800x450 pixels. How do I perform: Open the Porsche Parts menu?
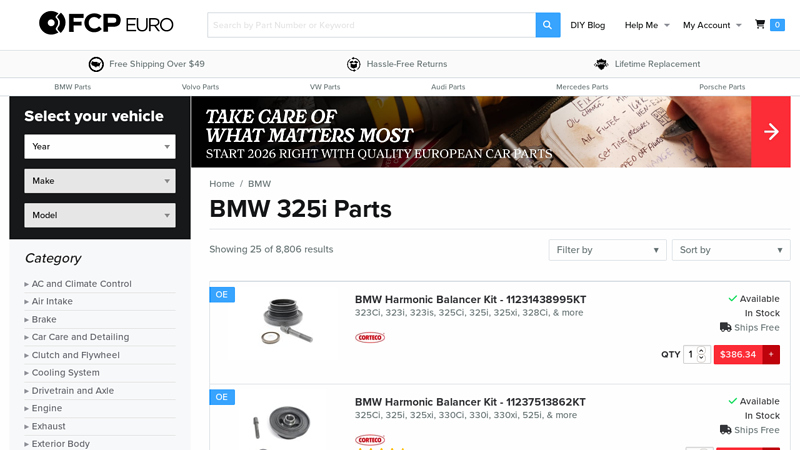click(722, 87)
